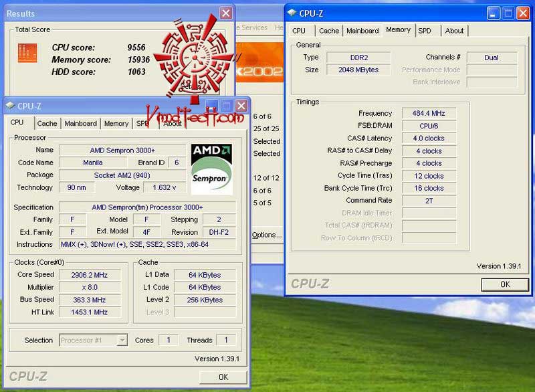Click the AMD Sempron processor logo

coord(211,169)
